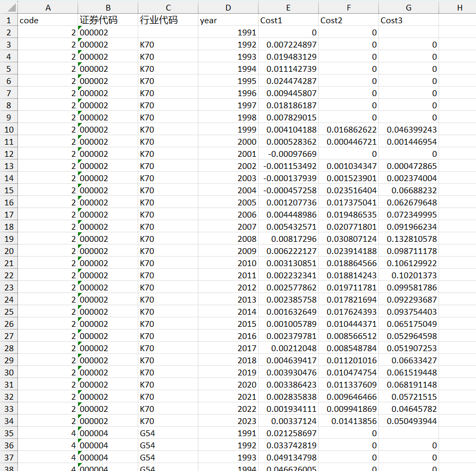Select column G header
This screenshot has width=476, height=471.
408,7
